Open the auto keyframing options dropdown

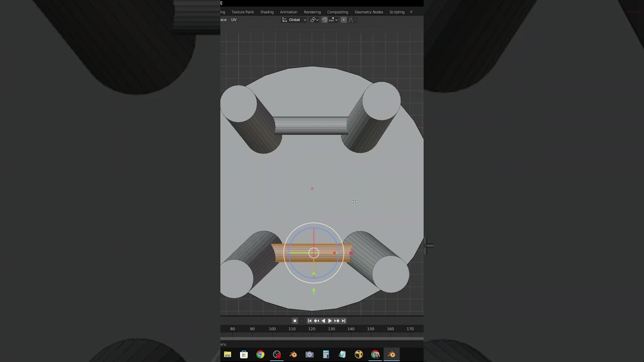[301, 321]
